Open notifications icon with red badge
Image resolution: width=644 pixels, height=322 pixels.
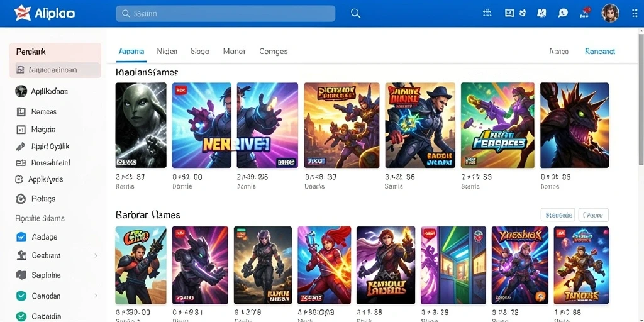(x=585, y=13)
